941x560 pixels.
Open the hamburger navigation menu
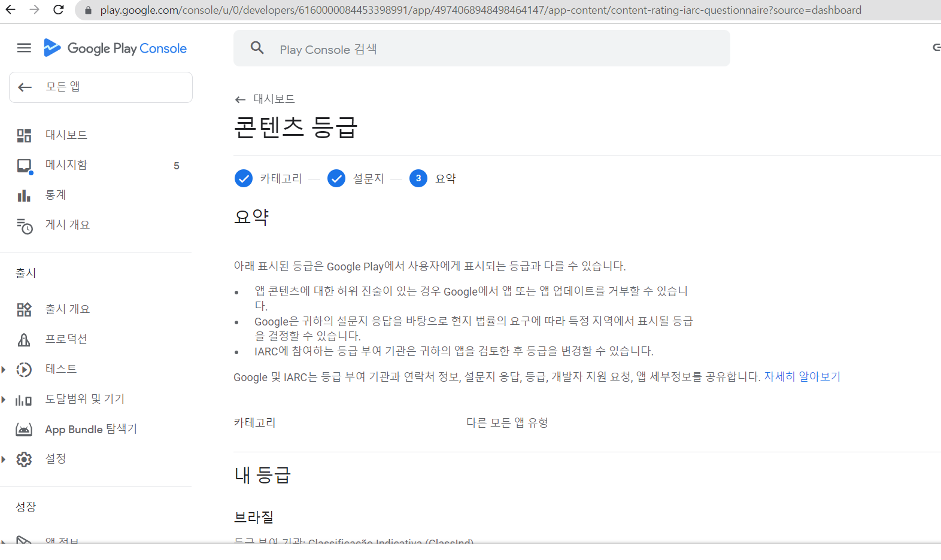click(24, 48)
